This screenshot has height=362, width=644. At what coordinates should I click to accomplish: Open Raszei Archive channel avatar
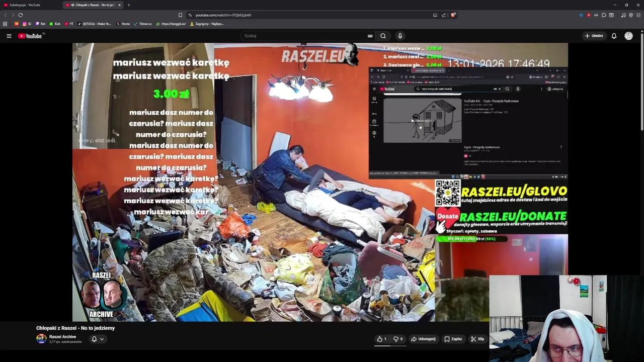(41, 339)
